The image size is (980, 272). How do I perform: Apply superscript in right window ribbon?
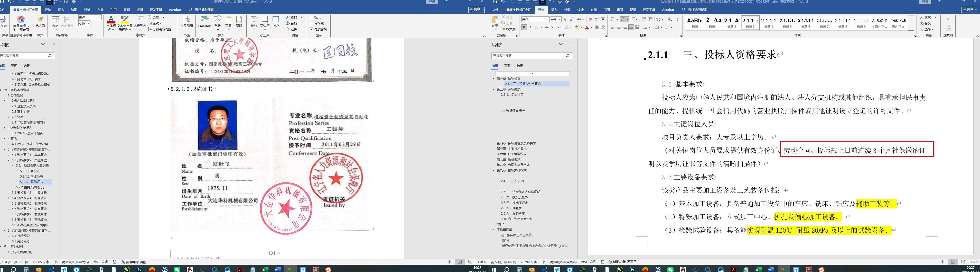pos(559,28)
